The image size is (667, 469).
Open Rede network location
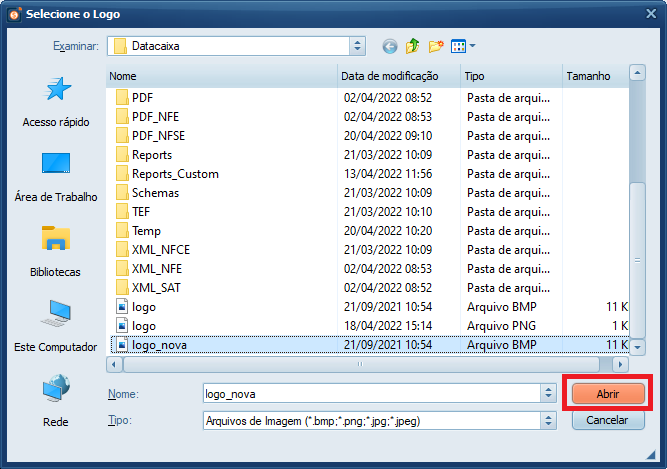click(56, 402)
